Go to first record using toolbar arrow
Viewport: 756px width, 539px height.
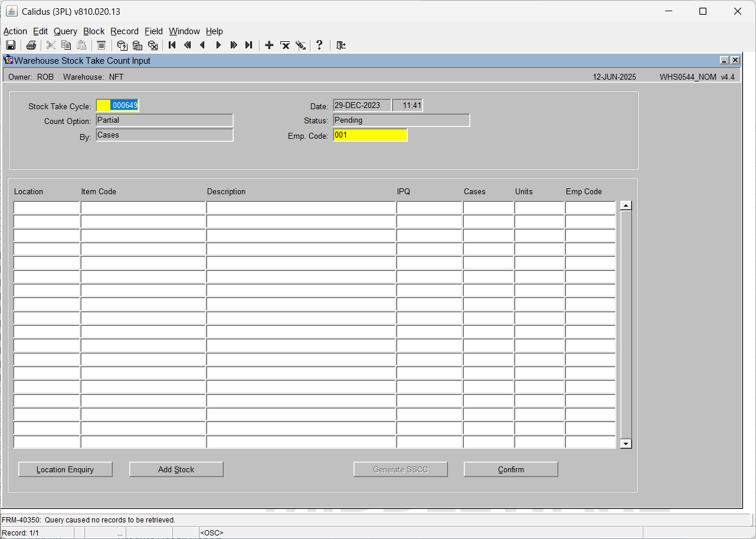tap(172, 45)
